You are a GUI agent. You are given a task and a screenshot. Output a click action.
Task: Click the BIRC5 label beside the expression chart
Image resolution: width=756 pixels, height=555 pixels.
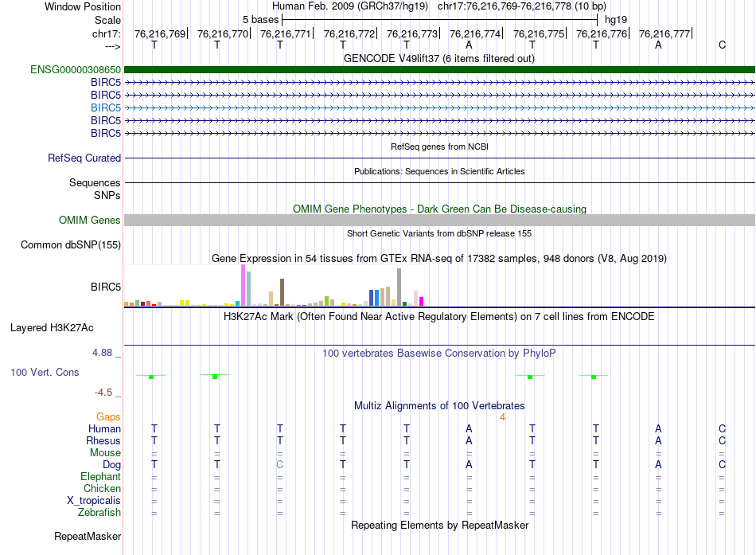coord(106,287)
